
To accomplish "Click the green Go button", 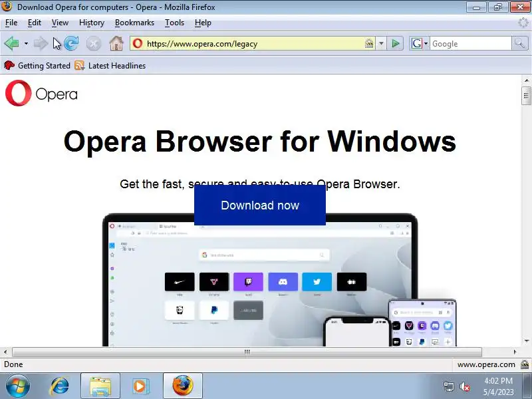I will 395,43.
